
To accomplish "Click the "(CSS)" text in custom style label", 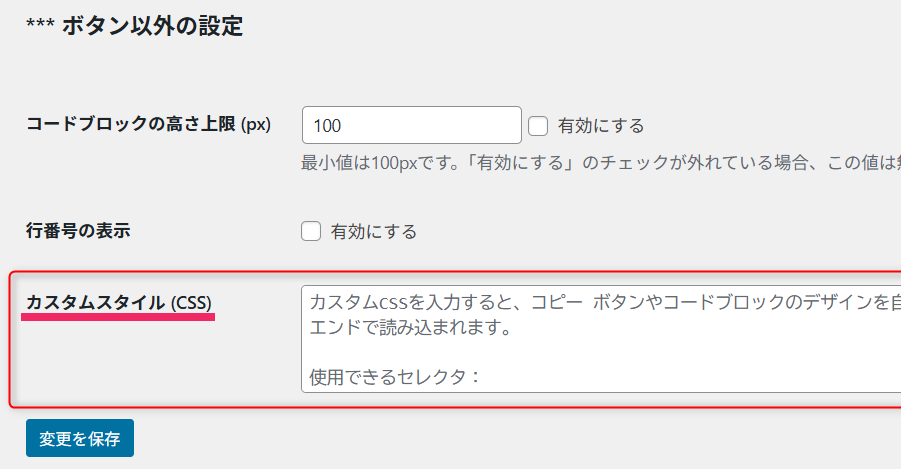I will click(191, 302).
